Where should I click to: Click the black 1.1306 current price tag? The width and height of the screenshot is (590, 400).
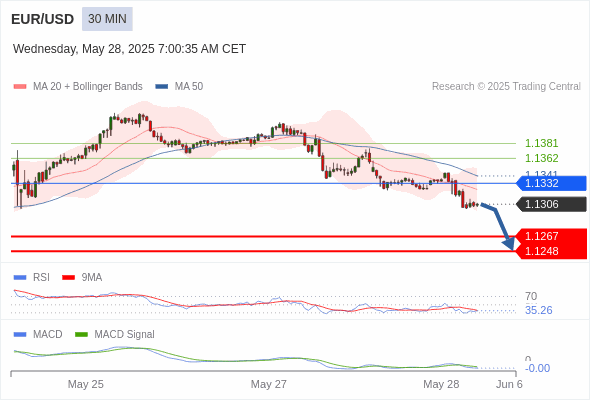551,204
